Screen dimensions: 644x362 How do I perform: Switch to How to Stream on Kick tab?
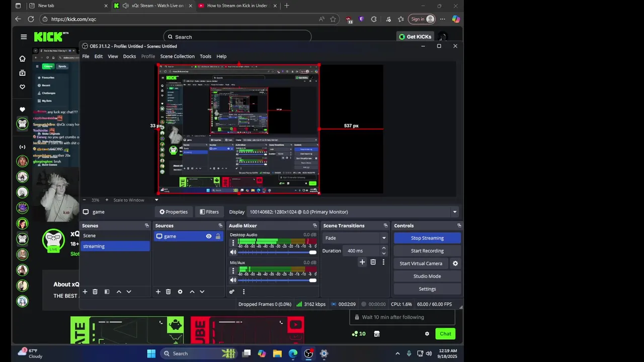pyautogui.click(x=236, y=6)
